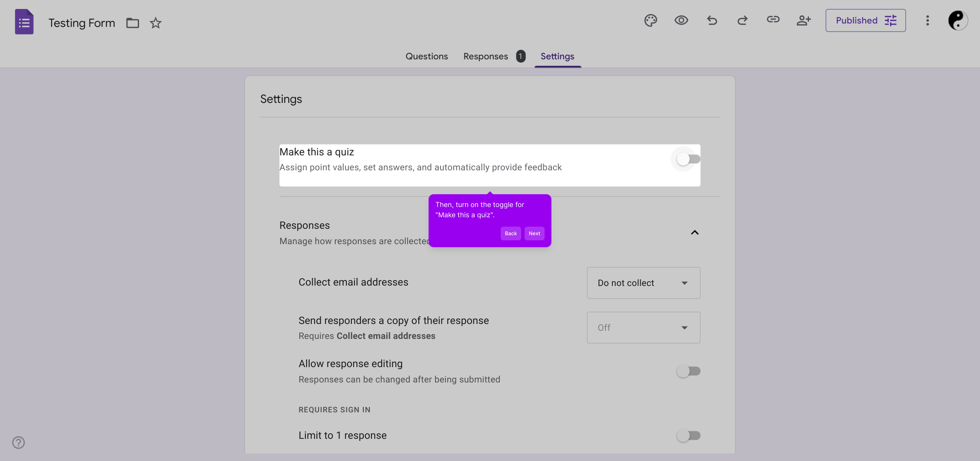This screenshot has width=980, height=461.
Task: Star the Testing Form
Action: click(x=156, y=23)
